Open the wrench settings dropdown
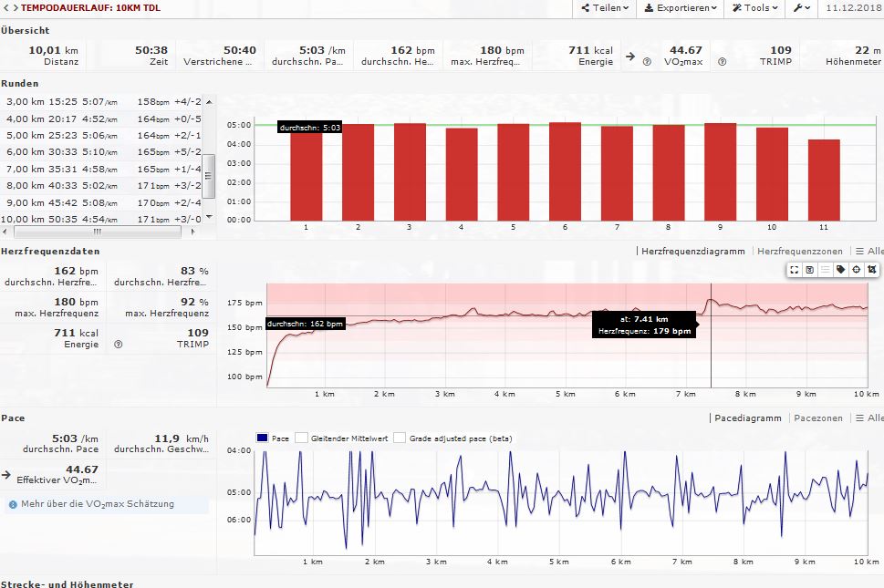The width and height of the screenshot is (884, 588). [802, 8]
